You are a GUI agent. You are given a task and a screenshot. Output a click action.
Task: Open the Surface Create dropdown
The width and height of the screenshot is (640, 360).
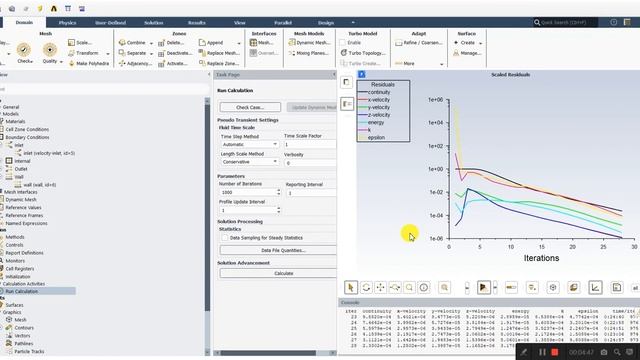480,43
